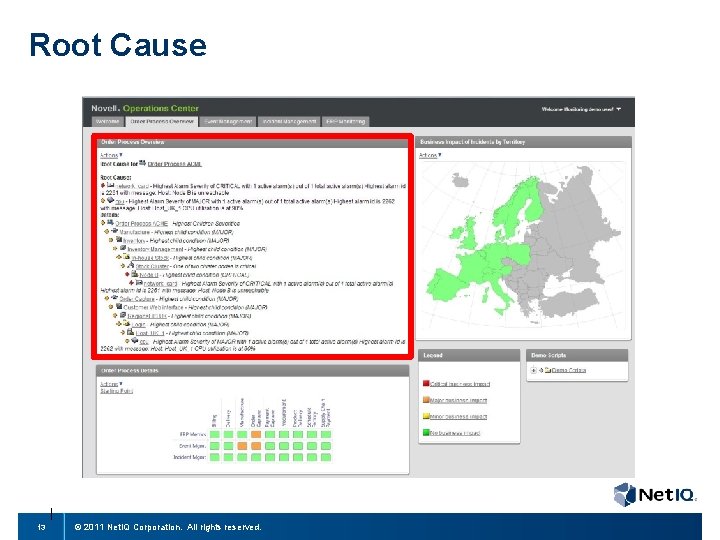Click the yellow Minor business impact swatch
The image size is (720, 540).
click(426, 416)
